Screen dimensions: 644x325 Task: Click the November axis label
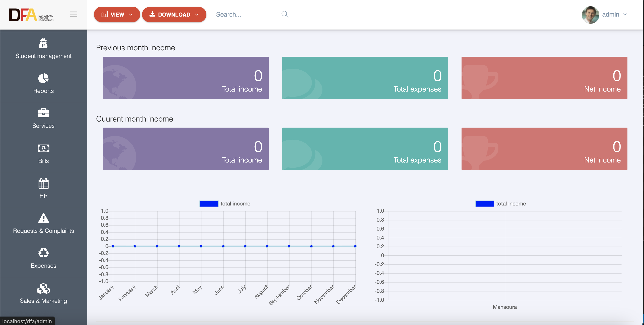tap(324, 295)
